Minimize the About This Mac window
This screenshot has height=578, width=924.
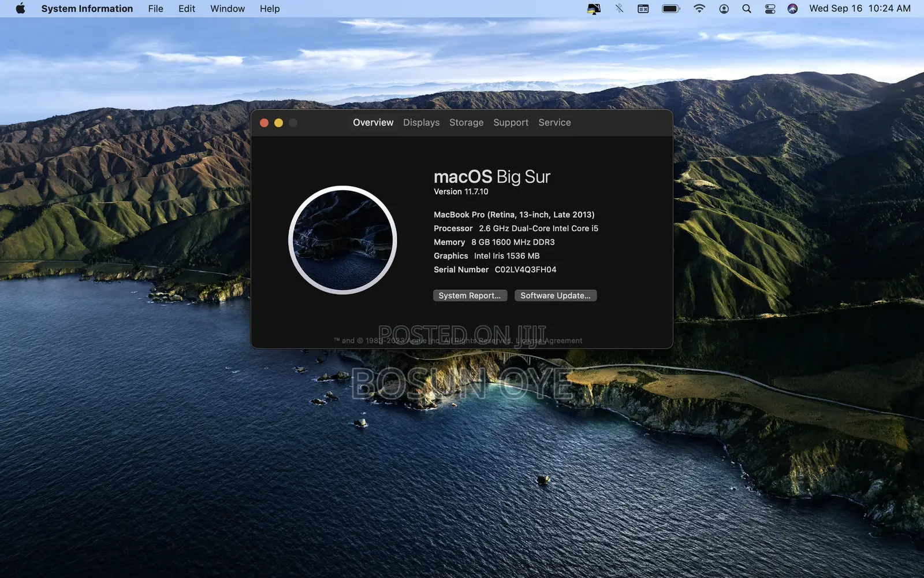coord(278,123)
